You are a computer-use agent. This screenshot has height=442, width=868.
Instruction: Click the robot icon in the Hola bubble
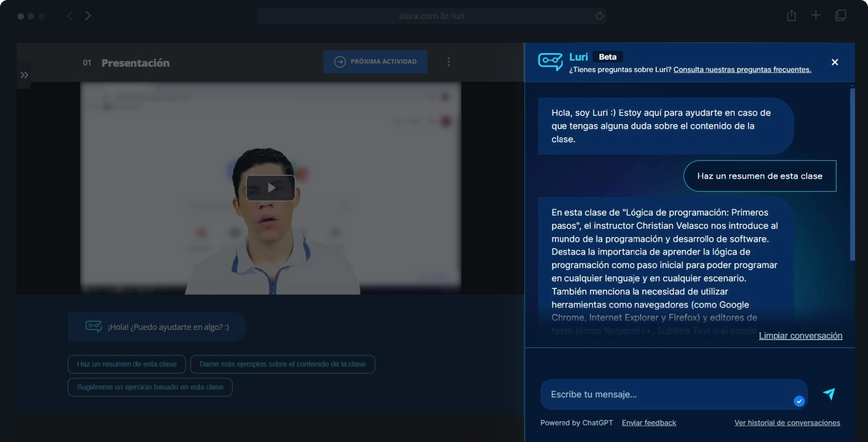pyautogui.click(x=94, y=326)
